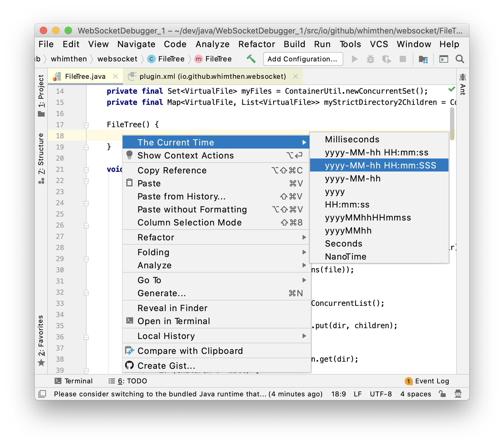Select Show Context Actions bulb item
Viewport: 504px width, 446px height.
(x=217, y=155)
